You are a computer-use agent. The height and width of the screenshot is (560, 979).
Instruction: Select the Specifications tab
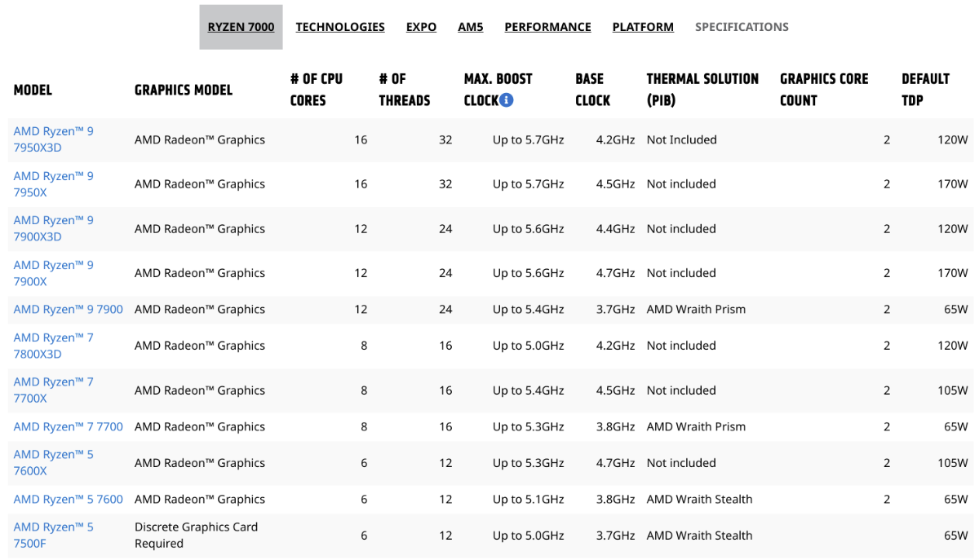pyautogui.click(x=742, y=27)
